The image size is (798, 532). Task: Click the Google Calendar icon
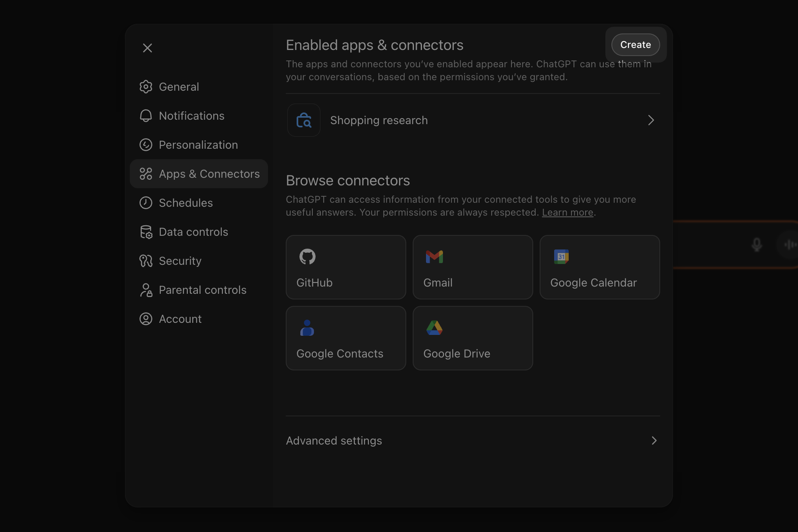[x=561, y=256]
